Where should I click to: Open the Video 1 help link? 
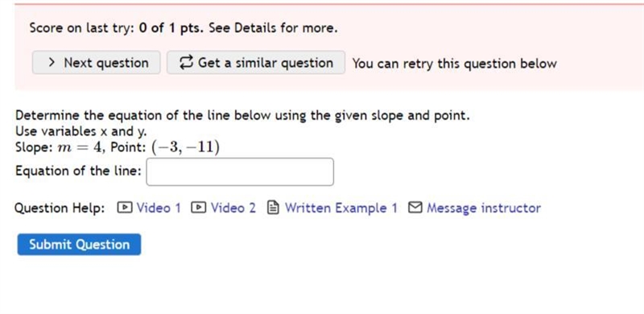click(159, 208)
